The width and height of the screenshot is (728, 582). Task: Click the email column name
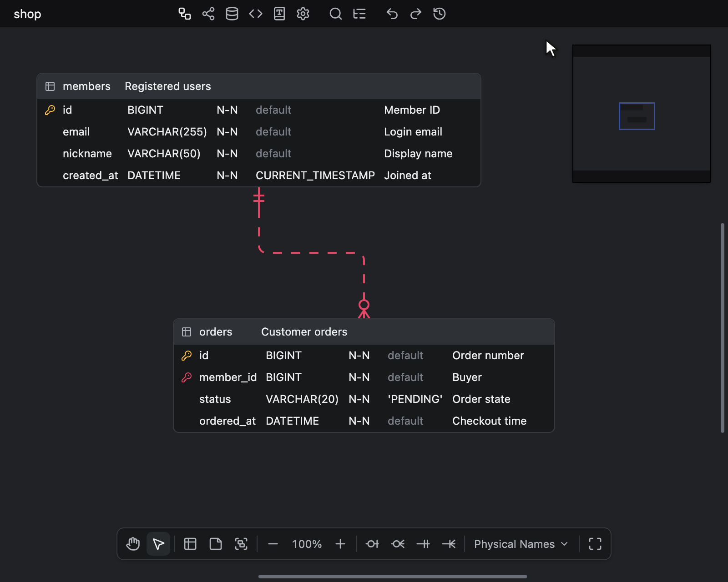76,132
